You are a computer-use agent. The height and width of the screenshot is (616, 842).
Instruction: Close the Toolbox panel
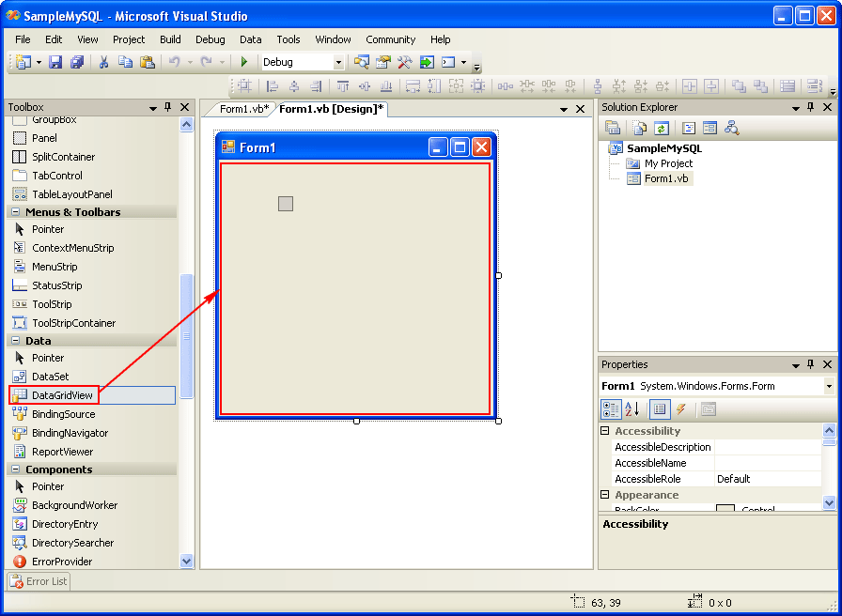click(x=185, y=107)
